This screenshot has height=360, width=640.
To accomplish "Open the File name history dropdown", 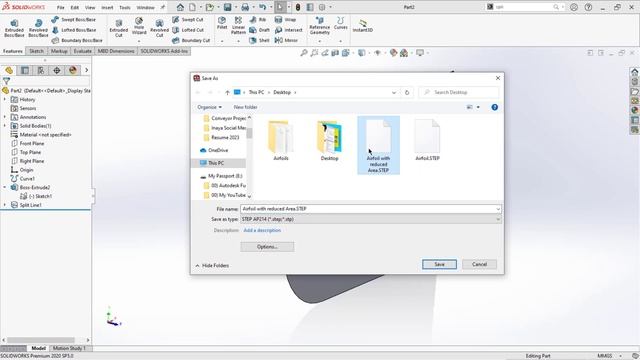I will pos(498,209).
